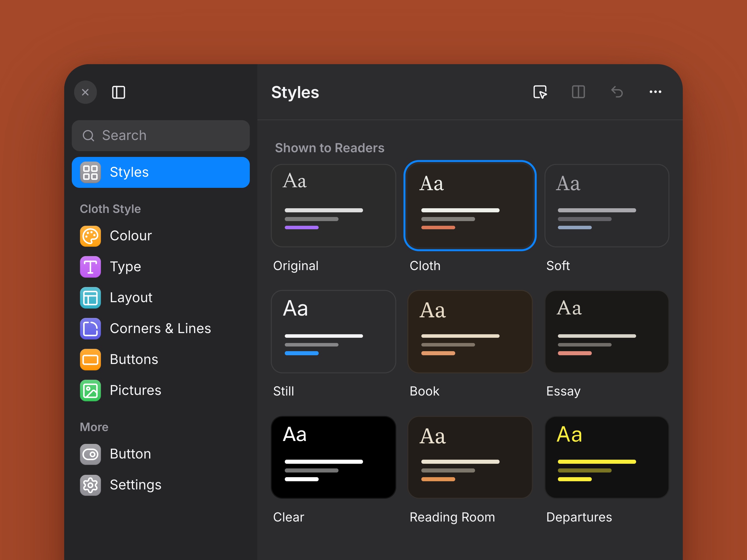Click the Essay label text
The image size is (747, 560).
point(563,391)
